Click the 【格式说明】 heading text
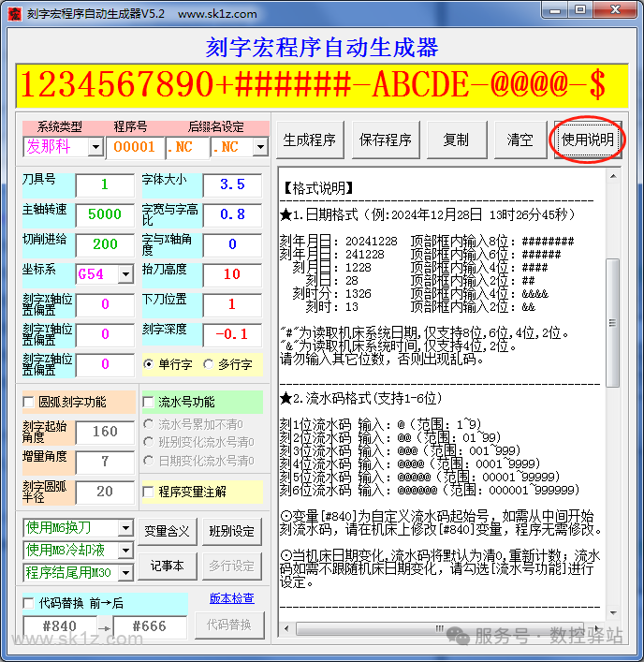Viewport: 644px width, 662px height. [x=318, y=188]
